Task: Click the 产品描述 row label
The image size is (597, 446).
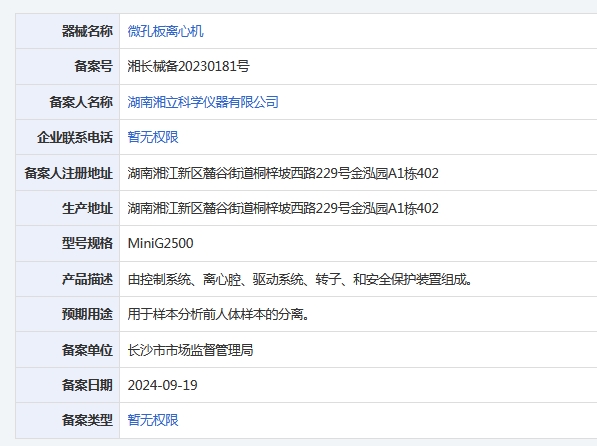Action: click(x=87, y=279)
